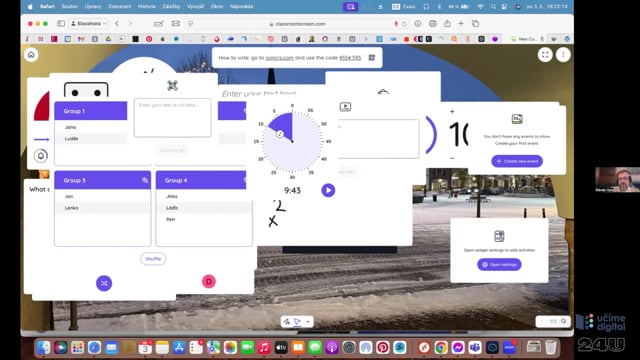Click the bell icon in left widget
Screen dimensions: 640x360
click(41, 156)
